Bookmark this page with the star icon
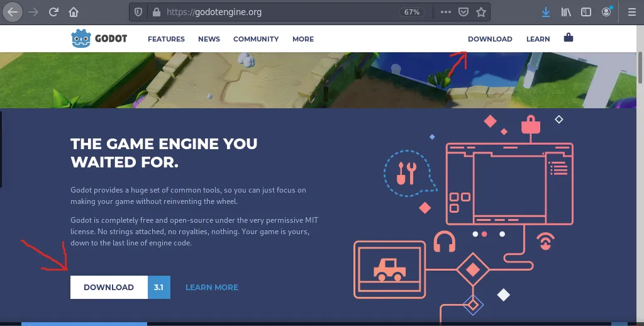The image size is (644, 326). [481, 12]
